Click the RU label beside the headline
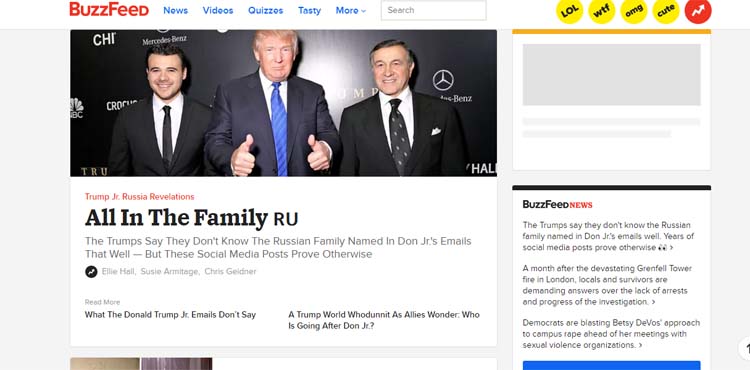 pos(286,219)
